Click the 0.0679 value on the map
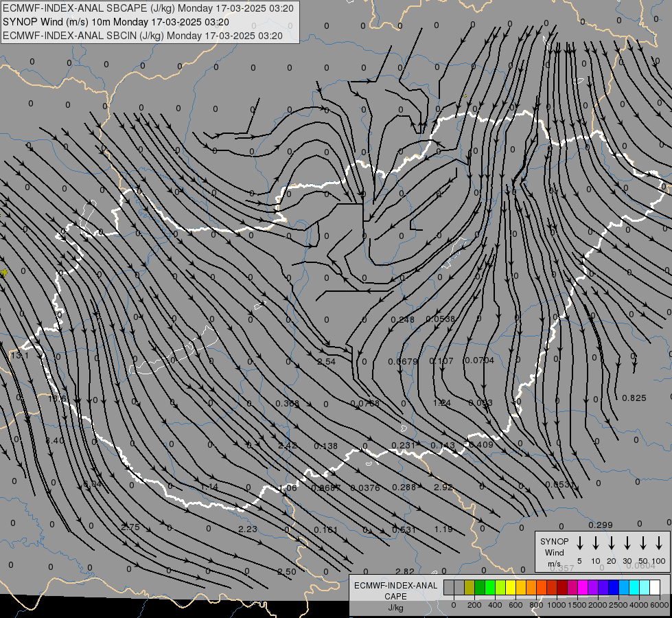 [403, 362]
